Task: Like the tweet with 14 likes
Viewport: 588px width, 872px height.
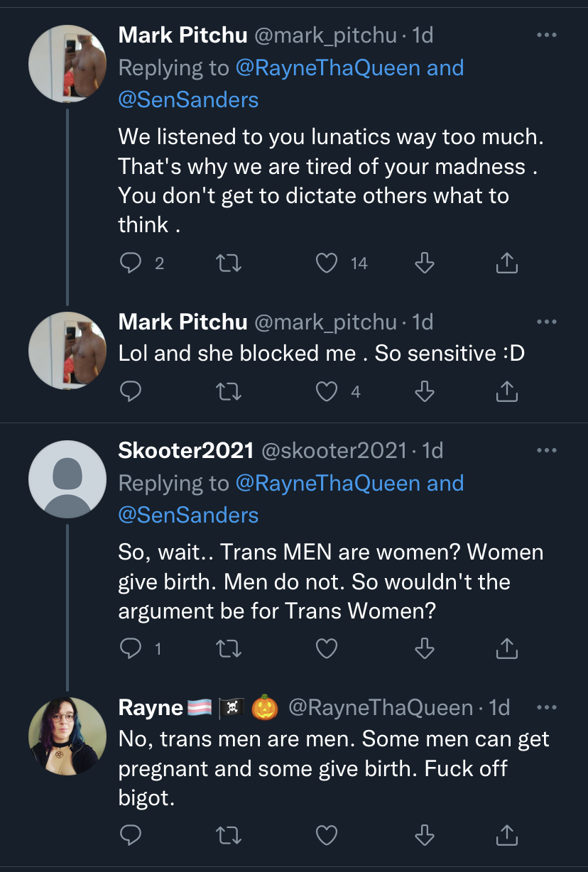Action: click(327, 263)
